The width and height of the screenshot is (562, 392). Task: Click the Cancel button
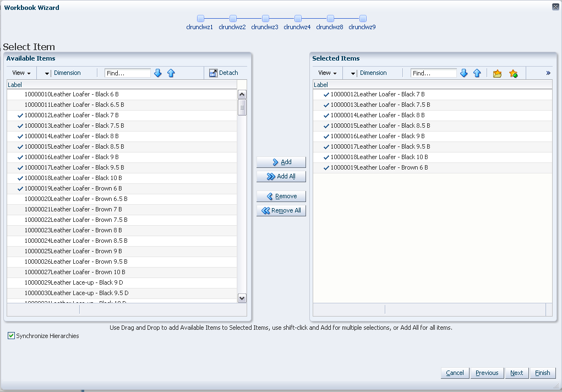coord(455,373)
